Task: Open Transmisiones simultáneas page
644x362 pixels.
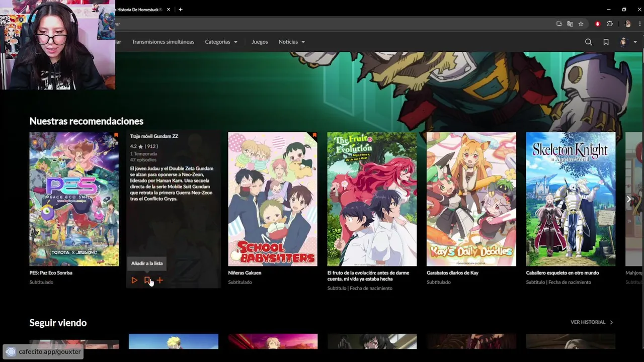Action: click(x=163, y=42)
